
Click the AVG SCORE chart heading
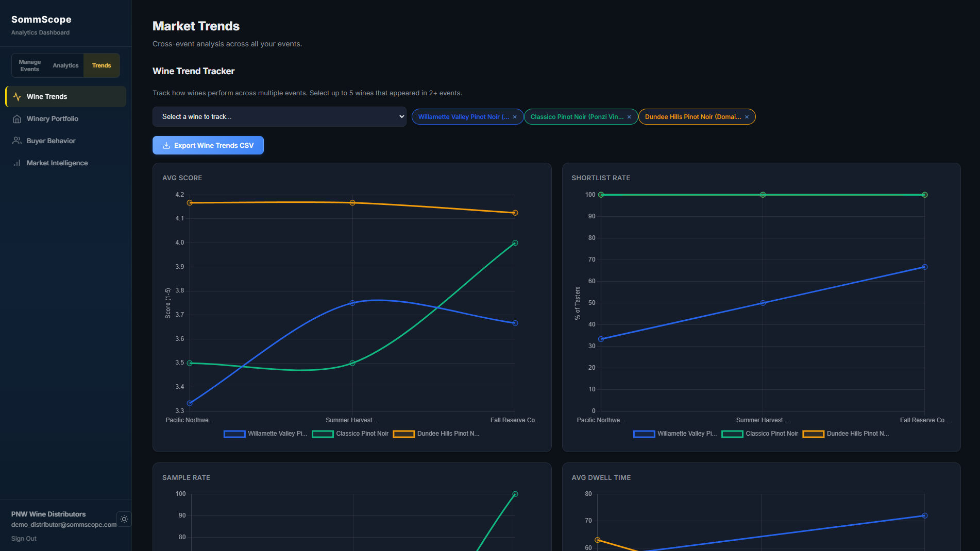click(x=182, y=178)
